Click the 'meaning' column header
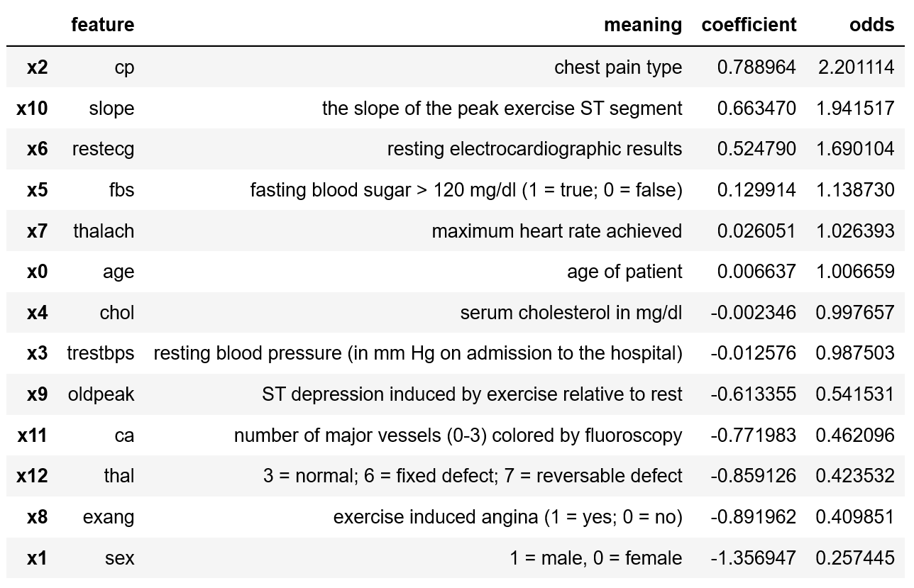The width and height of the screenshot is (914, 588). 642,25
